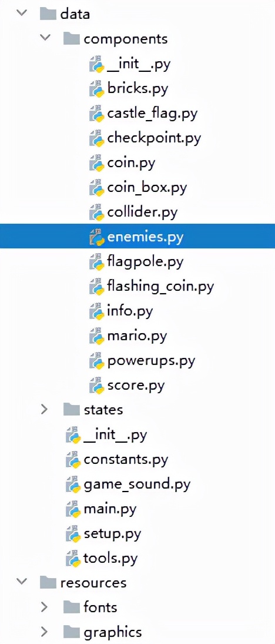Select the fonts folder label
The width and height of the screenshot is (275, 644).
pos(100,607)
